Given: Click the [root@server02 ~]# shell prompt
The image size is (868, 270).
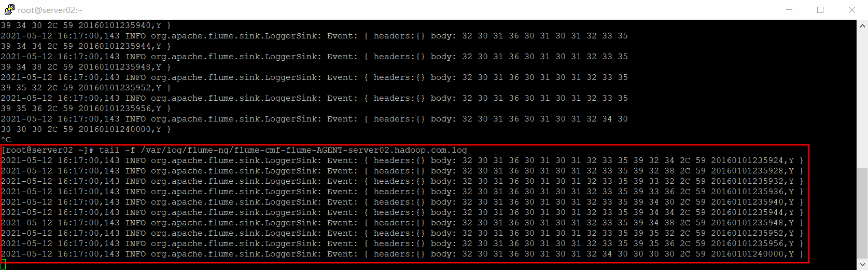Looking at the screenshot, I should click(47, 150).
